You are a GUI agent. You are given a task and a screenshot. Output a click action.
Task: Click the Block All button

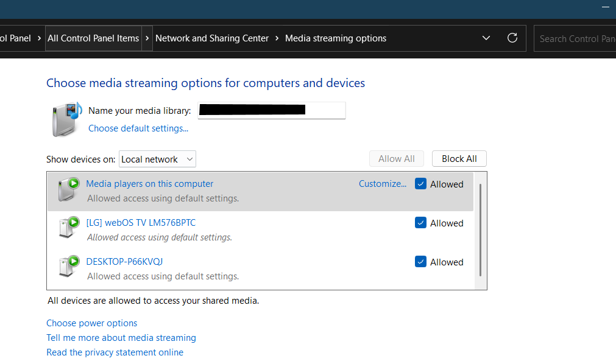pos(459,159)
